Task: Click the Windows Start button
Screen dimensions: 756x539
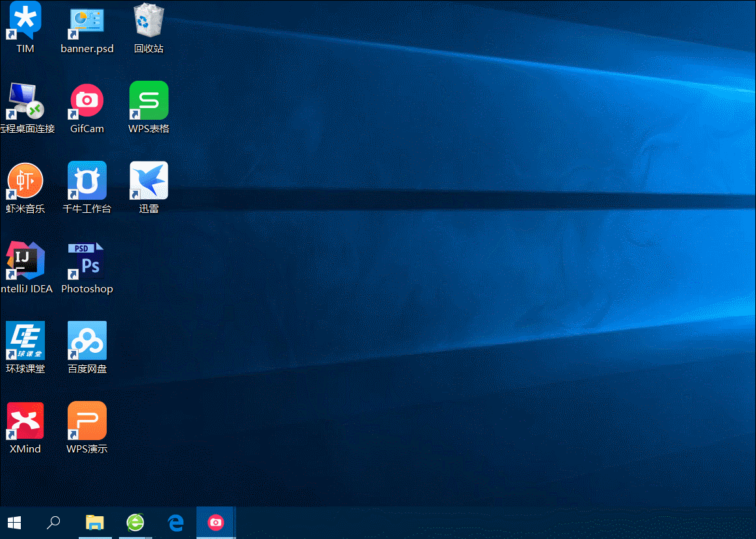Action: point(14,523)
